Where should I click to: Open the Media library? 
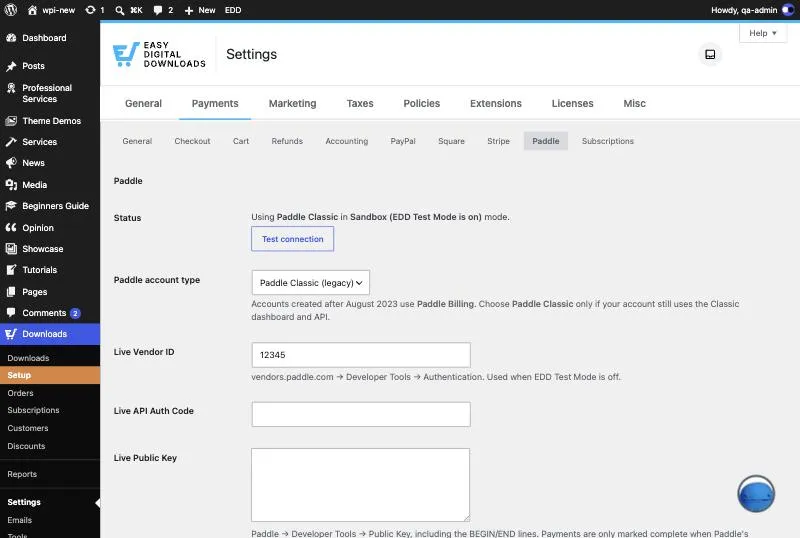click(x=34, y=185)
